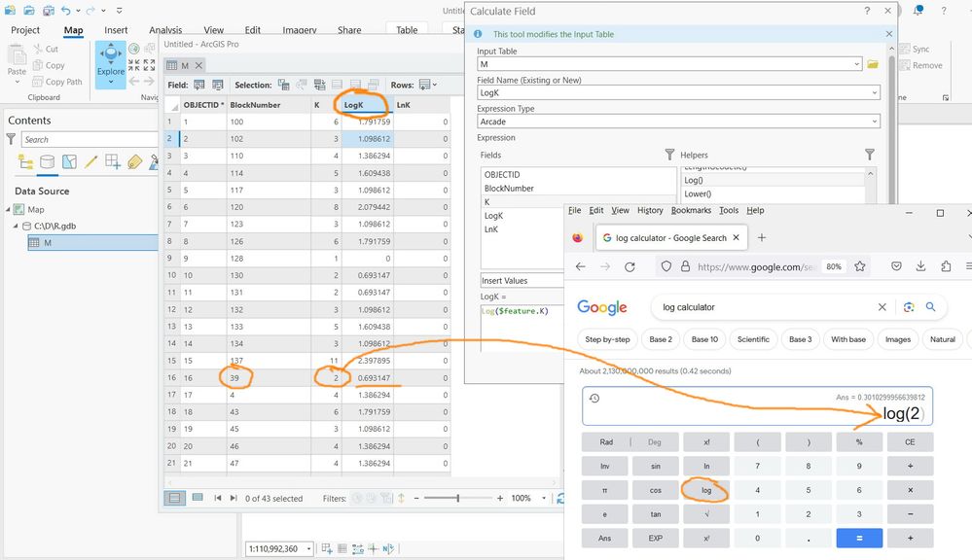972x560 pixels.
Task: Click the Base 10 search chip
Action: (x=705, y=339)
